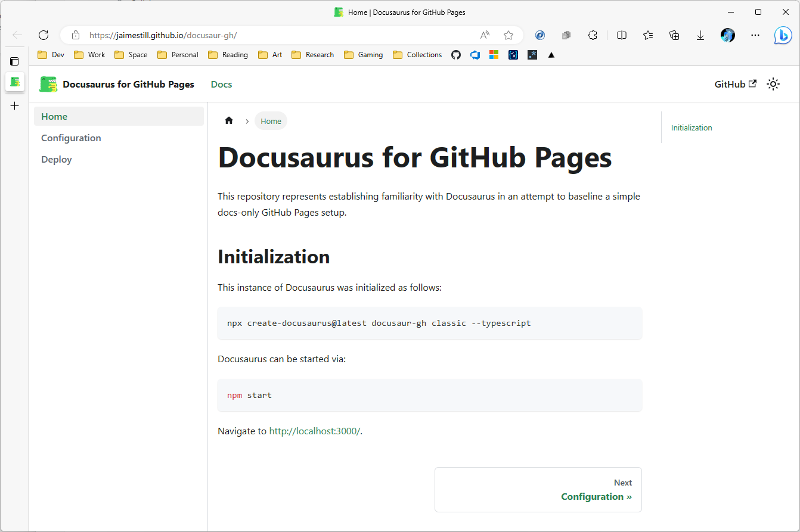Open the Extensions puzzle icon

point(593,35)
